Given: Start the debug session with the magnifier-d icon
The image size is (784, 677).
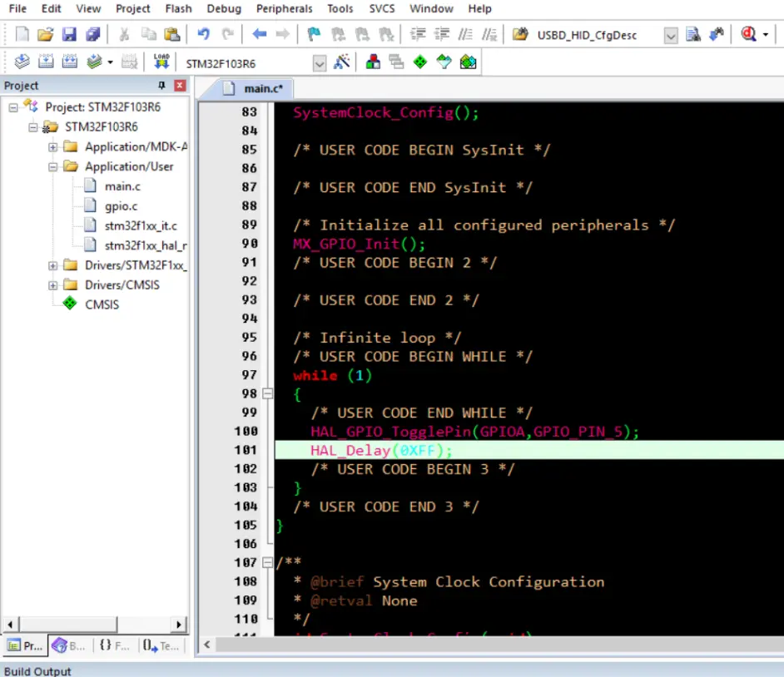Looking at the screenshot, I should click(x=748, y=34).
